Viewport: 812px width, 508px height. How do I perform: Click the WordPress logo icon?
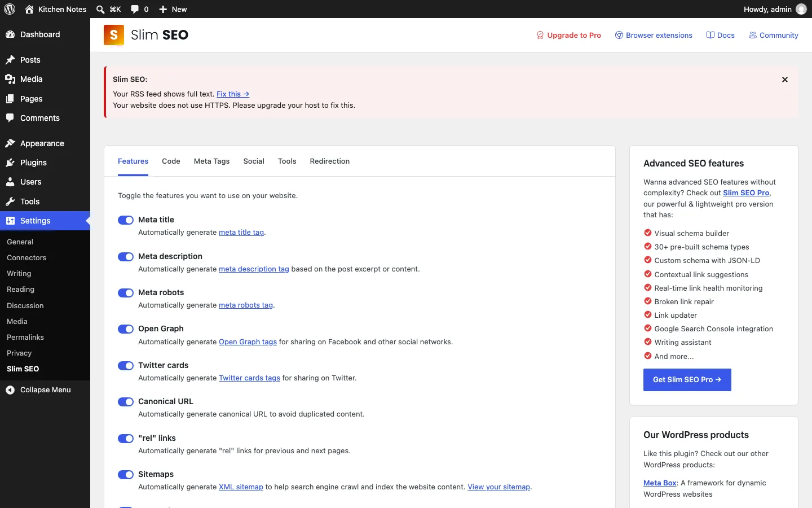pyautogui.click(x=10, y=9)
